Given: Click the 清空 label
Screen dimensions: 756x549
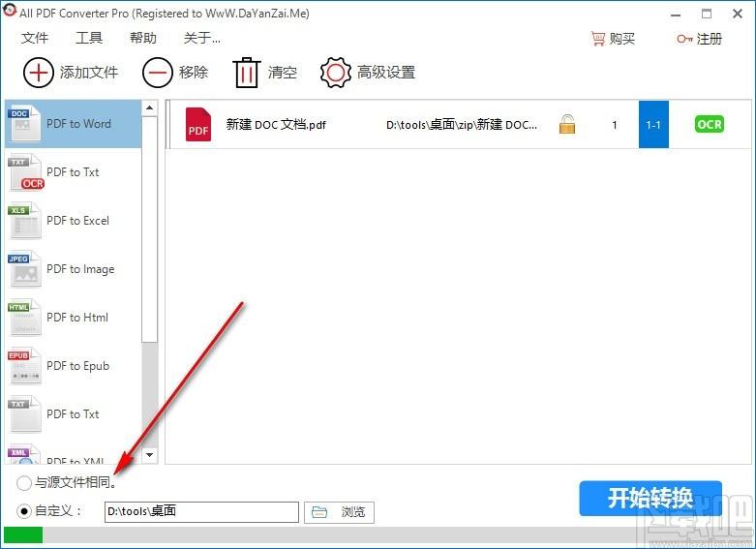Looking at the screenshot, I should pyautogui.click(x=283, y=73).
